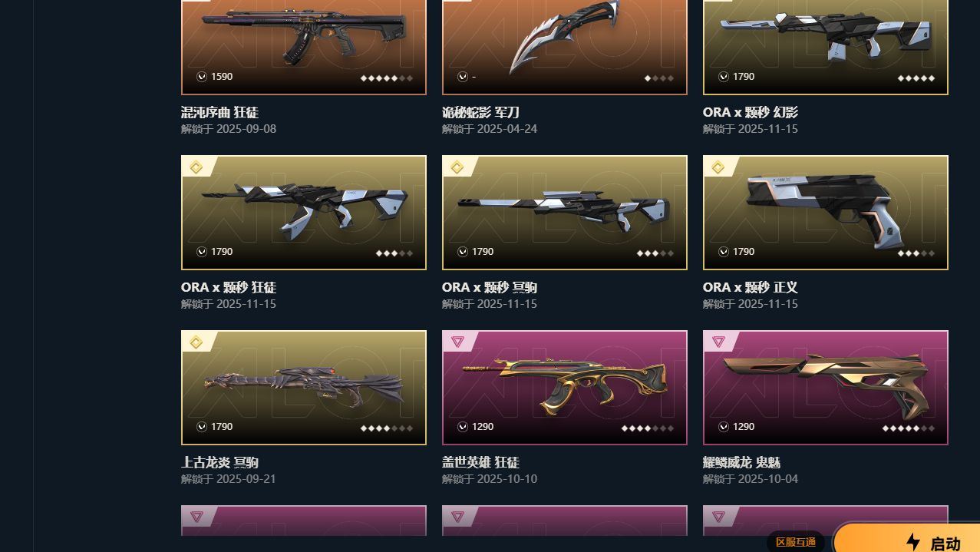Click gold tier badge on ORA x 颗秒 正义
The image size is (980, 552).
click(x=718, y=167)
